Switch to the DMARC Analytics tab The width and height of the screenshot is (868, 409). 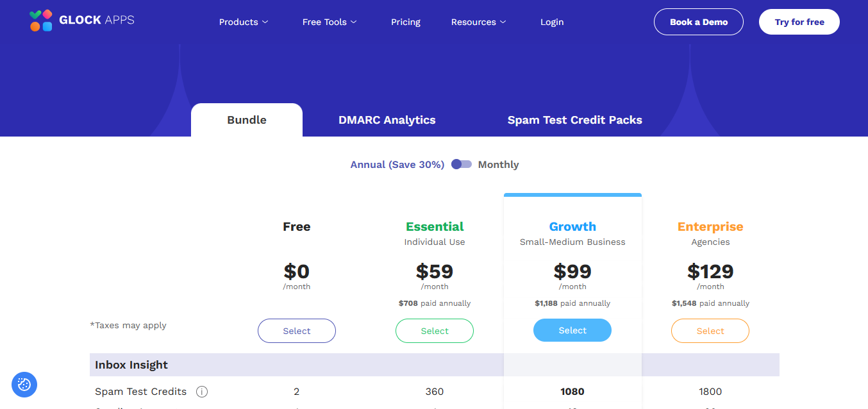(387, 120)
